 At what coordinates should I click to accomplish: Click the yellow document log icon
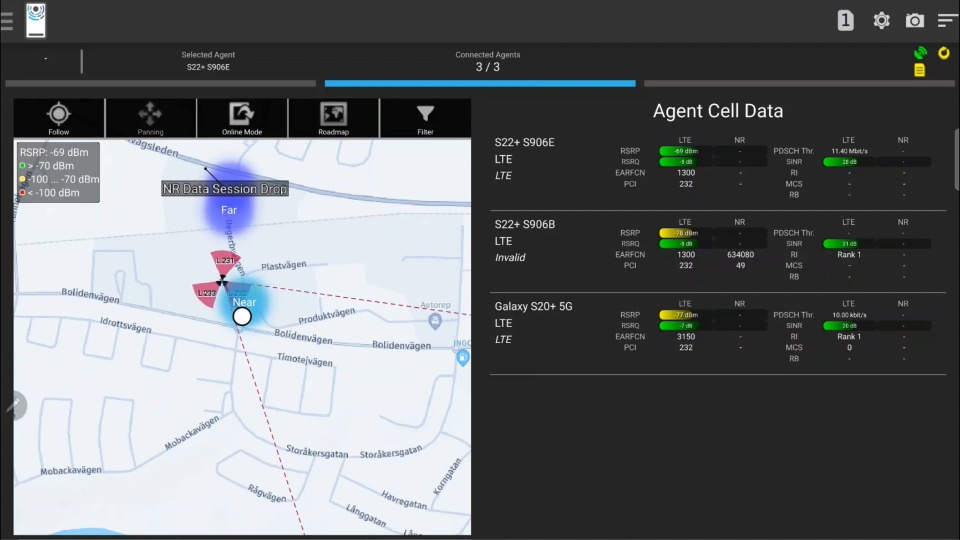tap(919, 70)
